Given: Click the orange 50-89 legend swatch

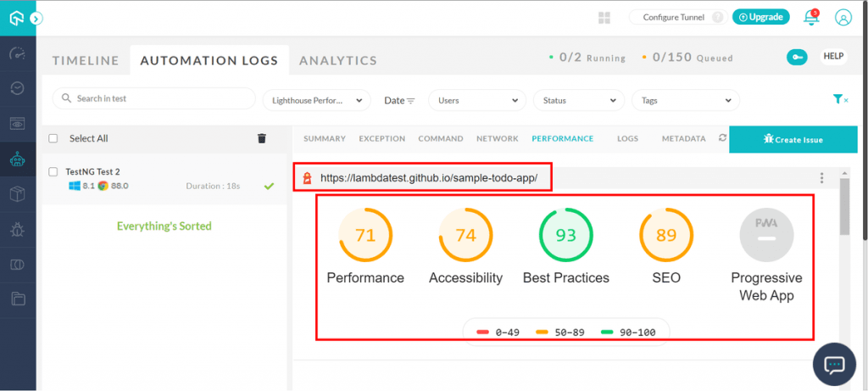Looking at the screenshot, I should [542, 332].
